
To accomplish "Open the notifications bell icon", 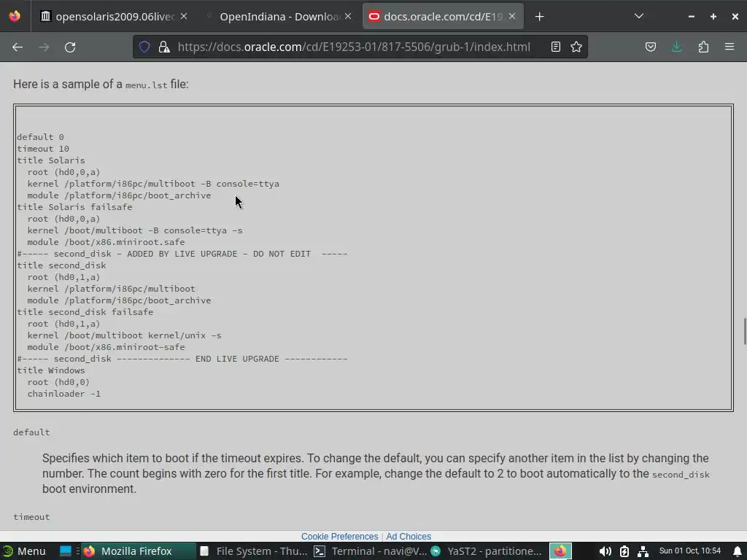I will point(738,551).
